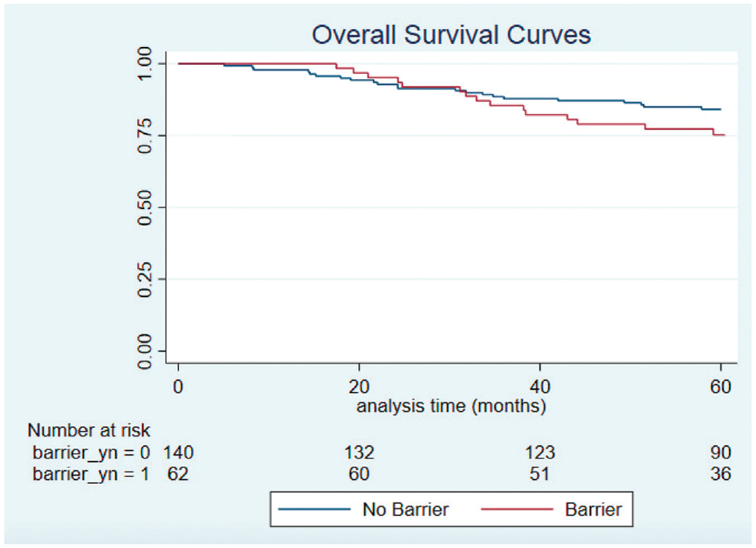Click the at-risk value 36
This screenshot has width=756, height=548.
720,473
